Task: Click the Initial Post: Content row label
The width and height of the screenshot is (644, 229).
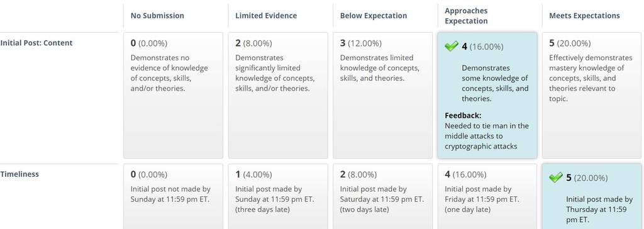Action: tap(36, 43)
